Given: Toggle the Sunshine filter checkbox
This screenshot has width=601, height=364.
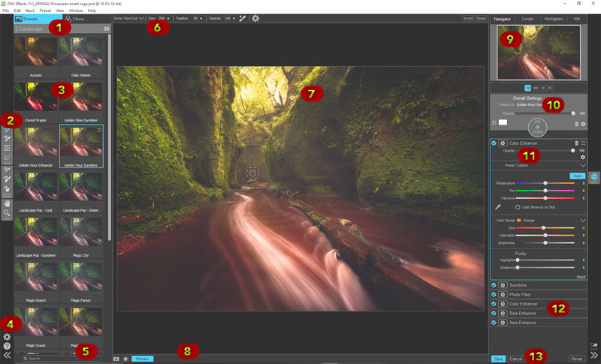Looking at the screenshot, I should [x=494, y=286].
